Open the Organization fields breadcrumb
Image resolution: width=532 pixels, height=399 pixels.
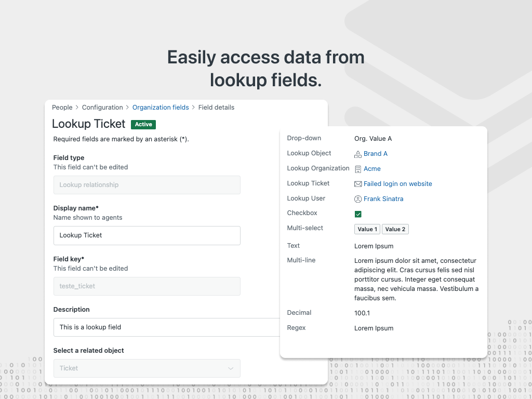[161, 108]
